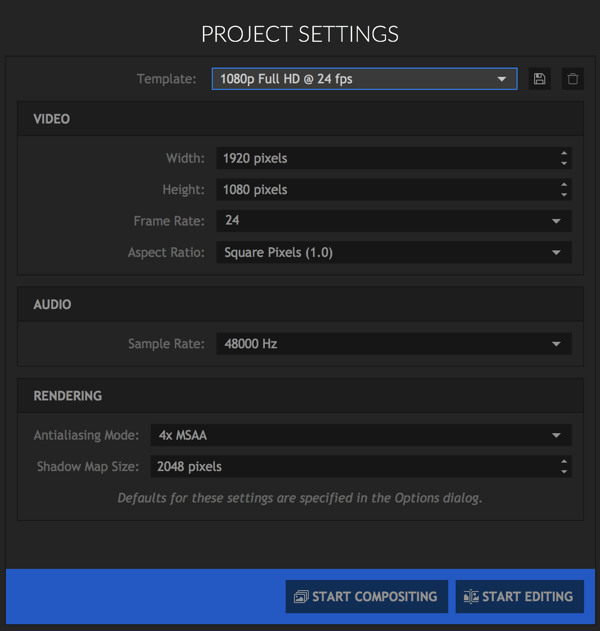Delete the template using the trash icon
The image size is (600, 631).
[573, 79]
